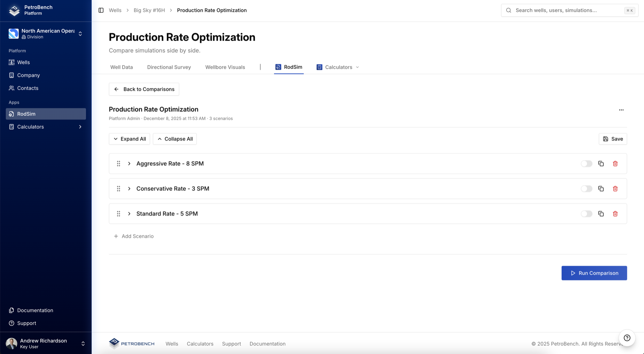Switch to the Well Data tab
Viewport: 644px width, 354px height.
click(x=121, y=67)
